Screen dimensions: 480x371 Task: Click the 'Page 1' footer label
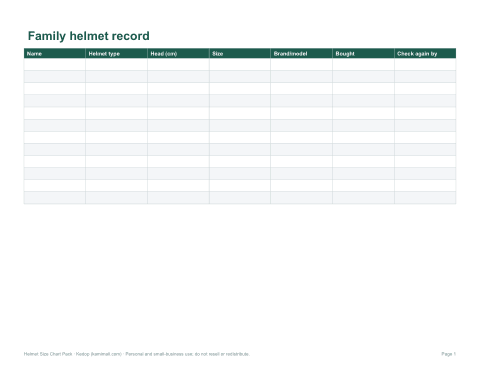pyautogui.click(x=449, y=354)
